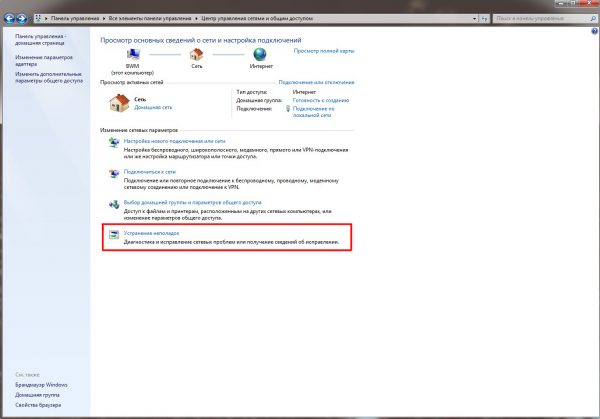Viewport: 600px width, 419px height.
Task: Click the house Сеть icon in network map
Action: (x=196, y=54)
